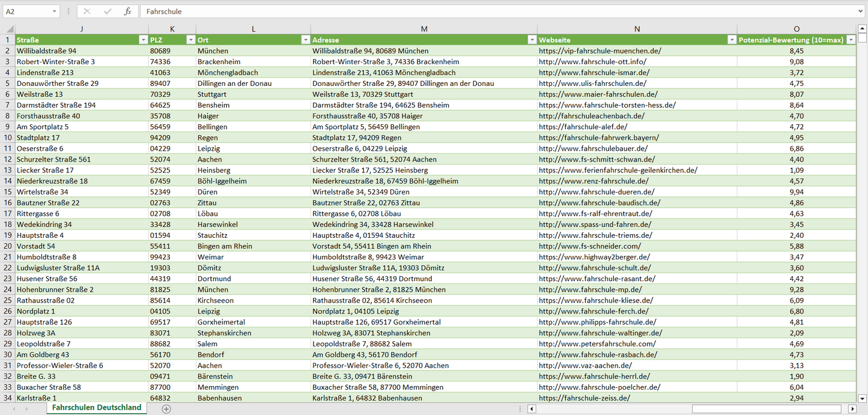
Task: Open the Webseite column filter dropdown
Action: click(x=731, y=40)
